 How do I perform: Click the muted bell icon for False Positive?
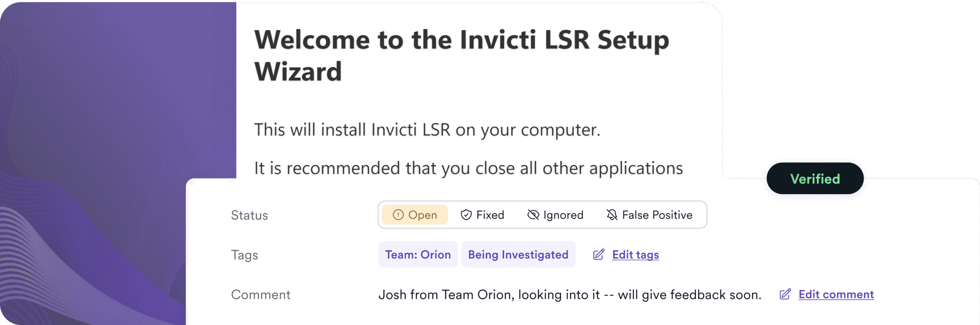[x=612, y=215]
